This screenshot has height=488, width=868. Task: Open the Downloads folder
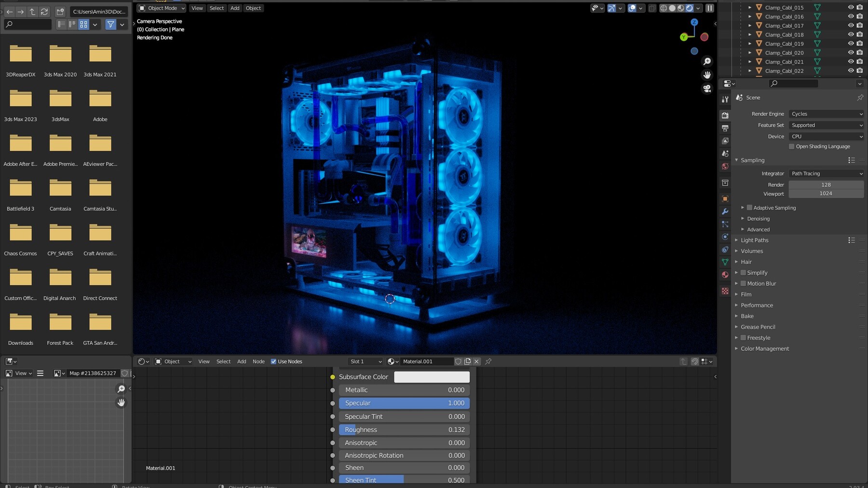(20, 323)
